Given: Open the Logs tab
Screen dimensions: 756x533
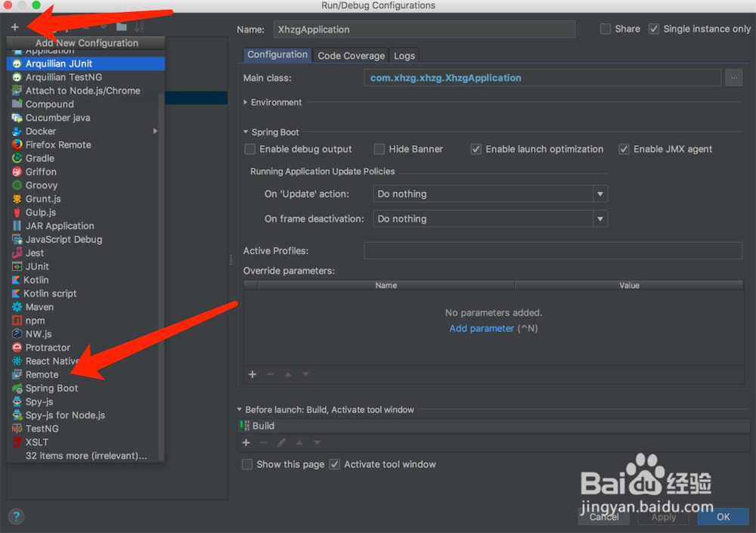Looking at the screenshot, I should (404, 55).
